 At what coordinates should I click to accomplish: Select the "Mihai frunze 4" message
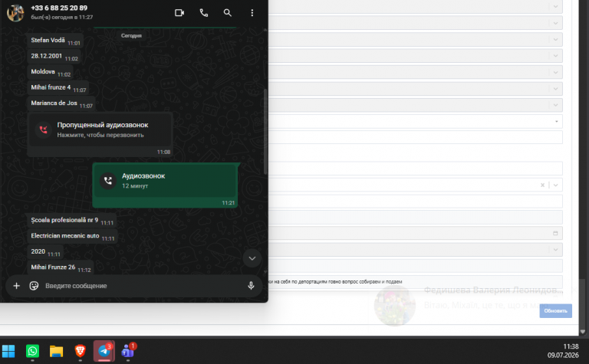pyautogui.click(x=58, y=88)
